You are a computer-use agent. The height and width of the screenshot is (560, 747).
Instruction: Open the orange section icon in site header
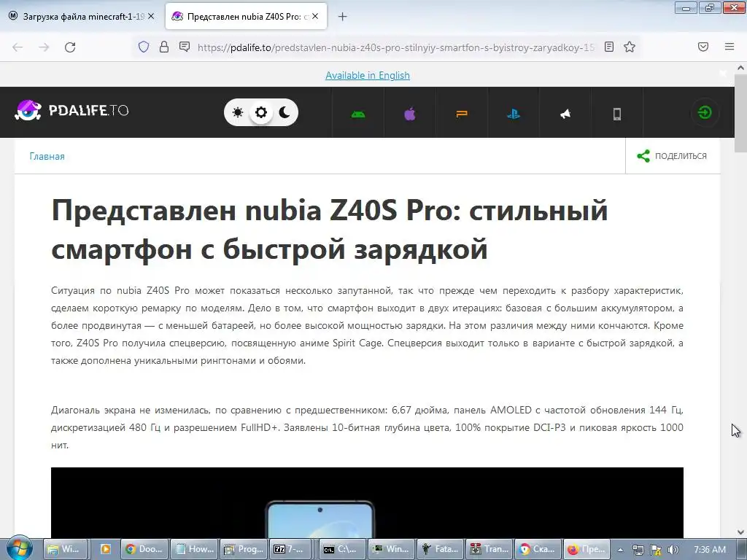(462, 114)
